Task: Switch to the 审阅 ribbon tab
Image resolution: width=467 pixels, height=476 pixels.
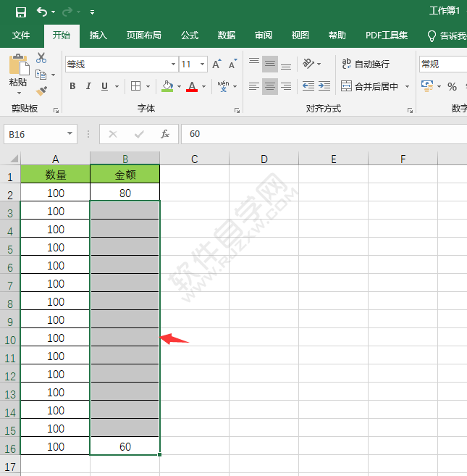Action: pyautogui.click(x=264, y=36)
